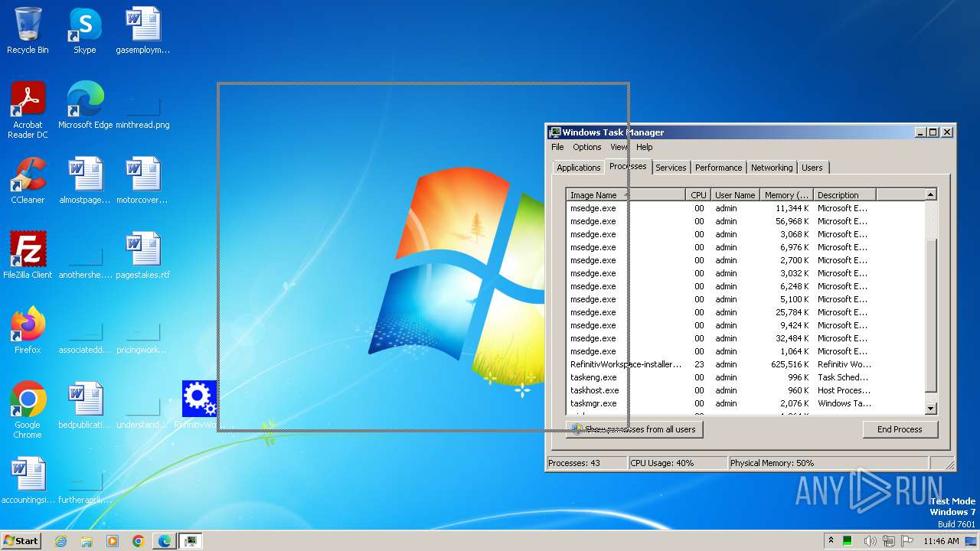
Task: Select the taskeng.exe process row
Action: click(x=745, y=377)
